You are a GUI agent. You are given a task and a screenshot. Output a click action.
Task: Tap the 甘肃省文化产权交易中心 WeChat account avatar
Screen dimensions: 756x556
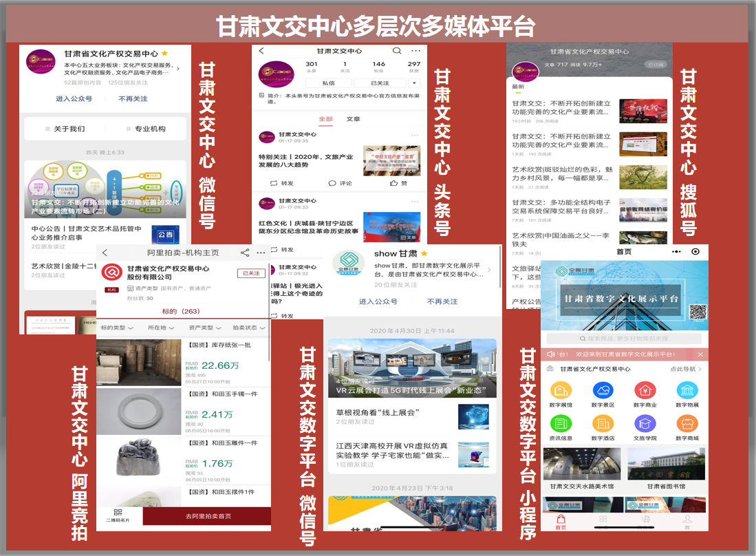(41, 62)
